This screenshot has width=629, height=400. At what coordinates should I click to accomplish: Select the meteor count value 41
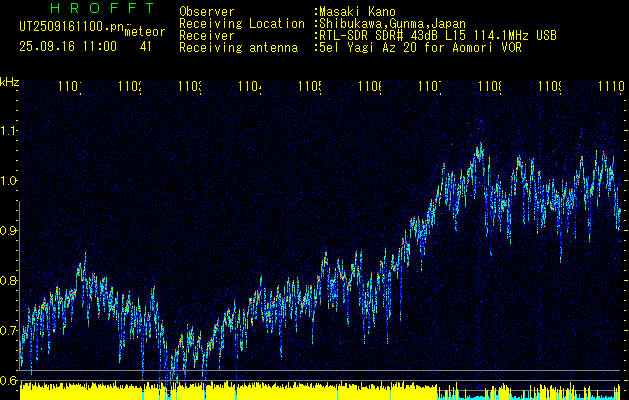coord(146,47)
